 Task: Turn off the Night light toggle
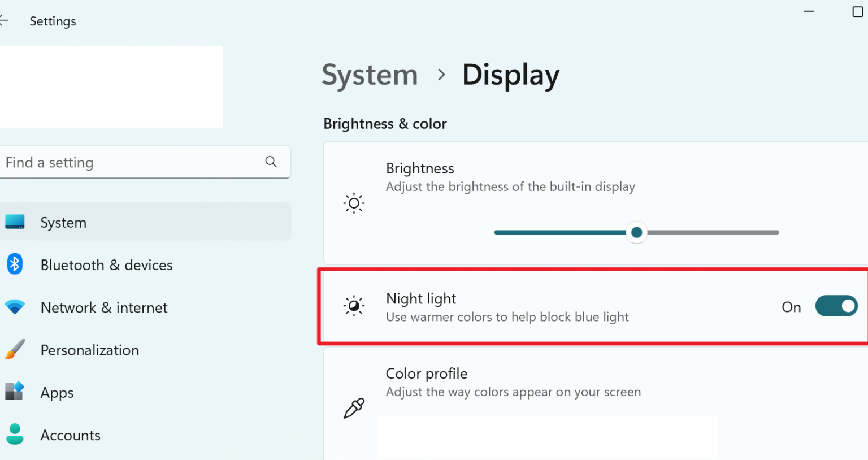[x=836, y=306]
